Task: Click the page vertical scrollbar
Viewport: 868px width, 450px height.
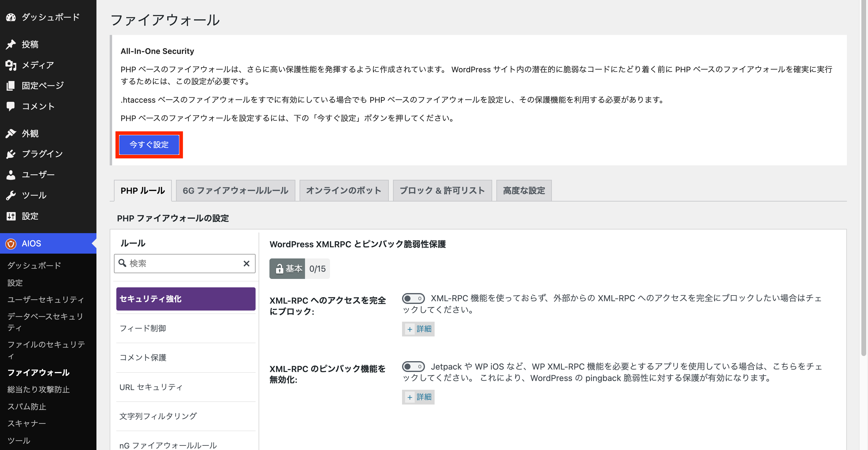Action: coord(863,178)
